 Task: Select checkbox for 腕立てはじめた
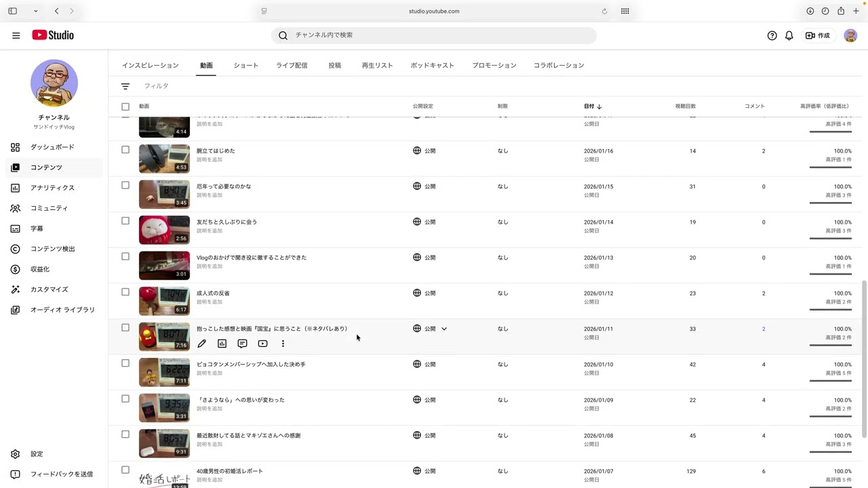click(125, 150)
